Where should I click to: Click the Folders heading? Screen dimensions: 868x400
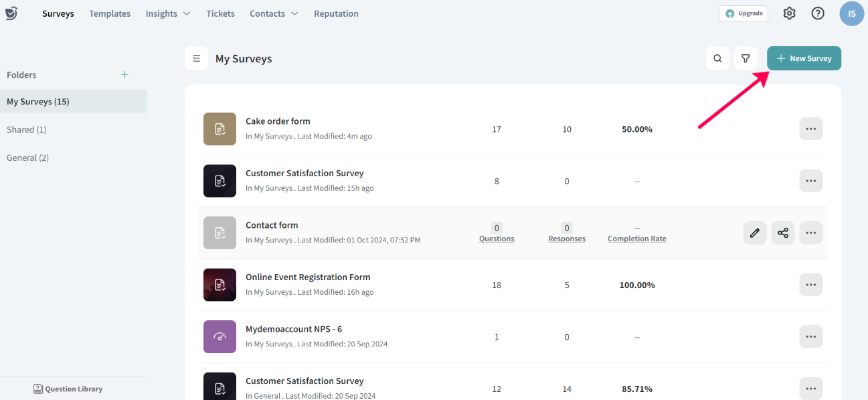click(21, 74)
